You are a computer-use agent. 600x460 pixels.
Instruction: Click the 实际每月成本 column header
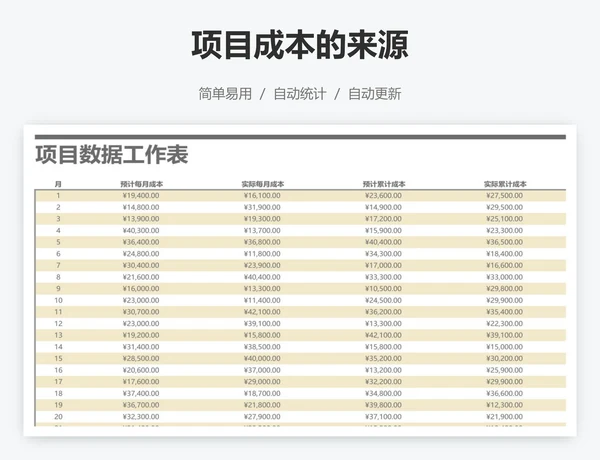pyautogui.click(x=262, y=184)
